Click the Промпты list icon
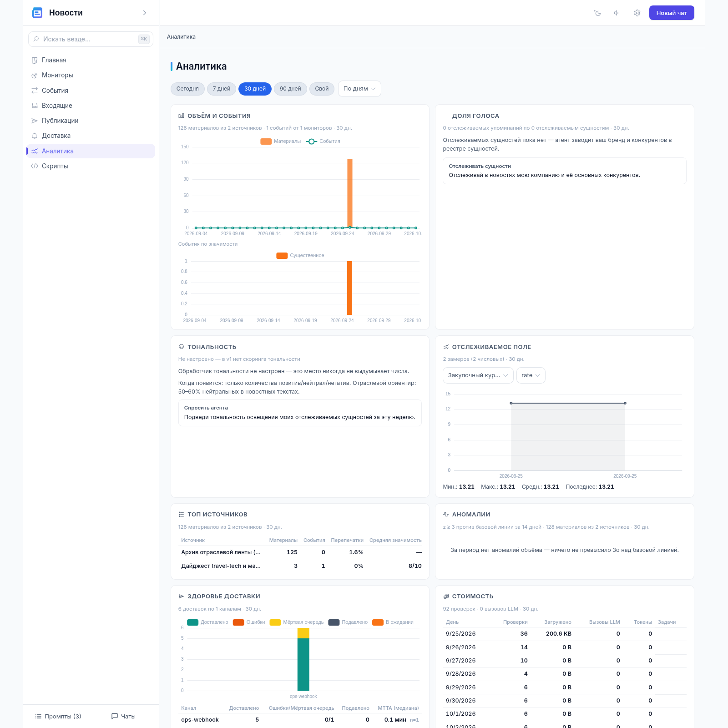Image resolution: width=728 pixels, height=728 pixels. [38, 716]
